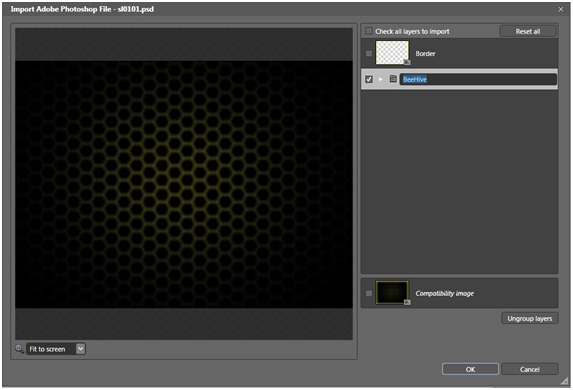Screen dimensions: 573x390
Task: Expand the BeeHive group disclosure triangle
Action: click(381, 79)
